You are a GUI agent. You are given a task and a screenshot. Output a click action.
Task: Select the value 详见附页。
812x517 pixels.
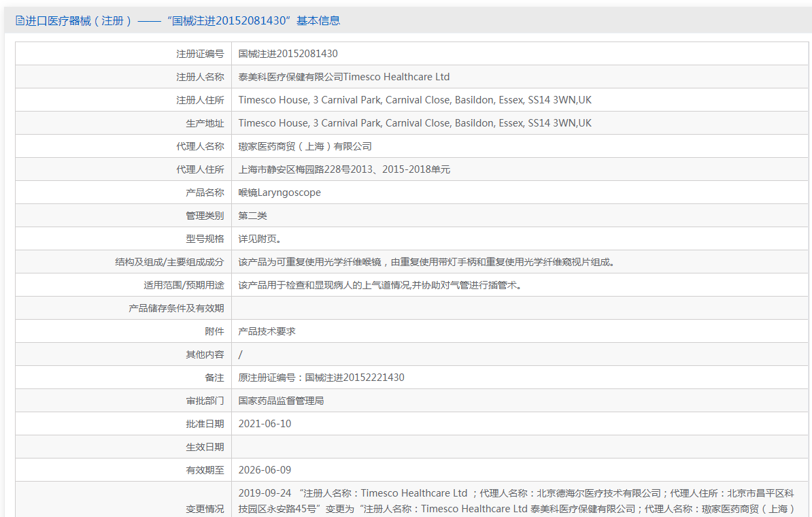pyautogui.click(x=260, y=239)
